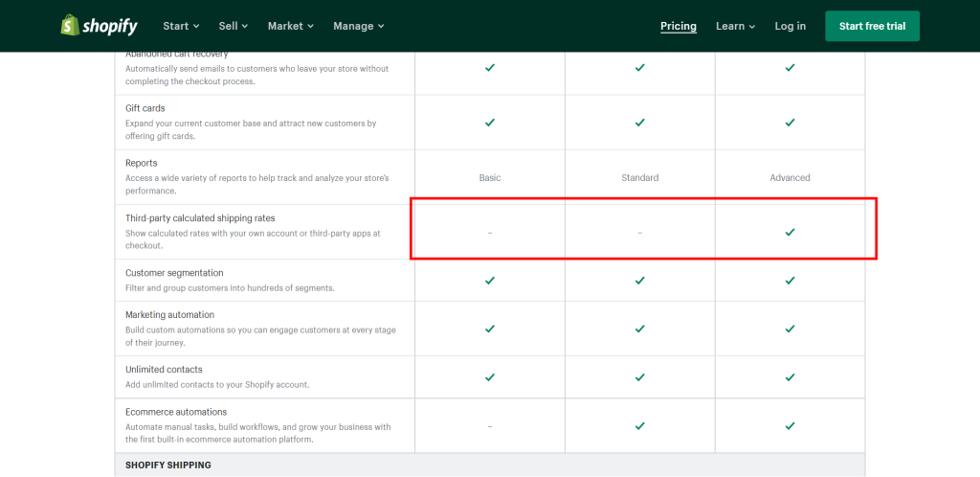This screenshot has height=477, width=980.
Task: Open the Market dropdown menu
Action: click(291, 26)
